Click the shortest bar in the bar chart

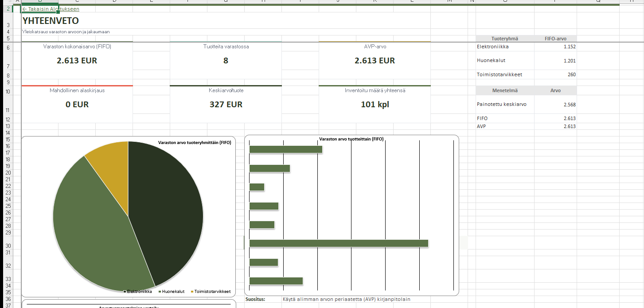[257, 187]
